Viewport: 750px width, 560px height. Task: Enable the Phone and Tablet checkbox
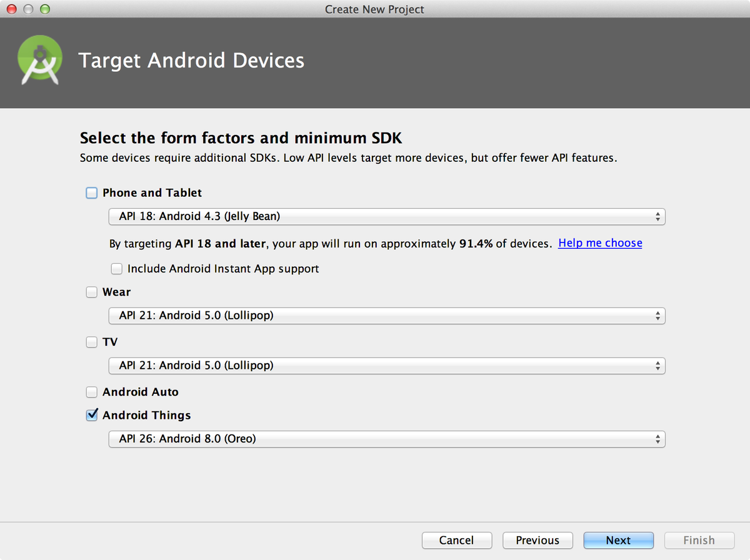click(92, 193)
